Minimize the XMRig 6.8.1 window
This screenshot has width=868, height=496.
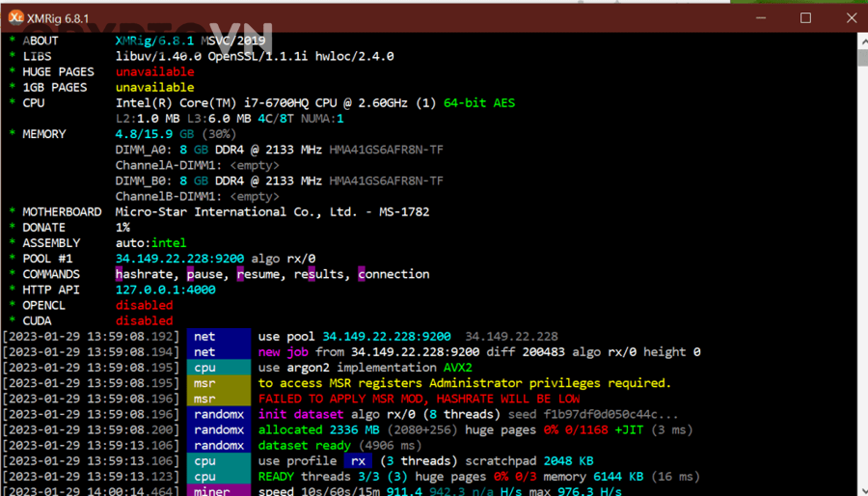point(761,17)
